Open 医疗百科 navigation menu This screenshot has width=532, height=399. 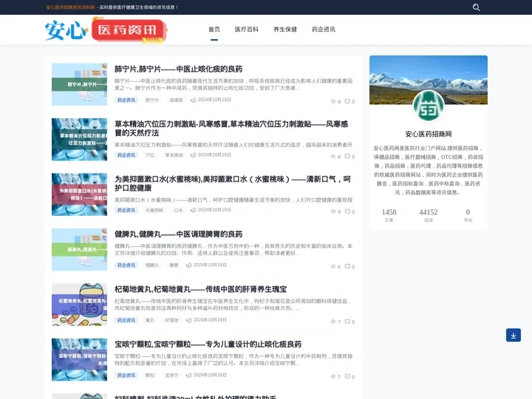(247, 30)
